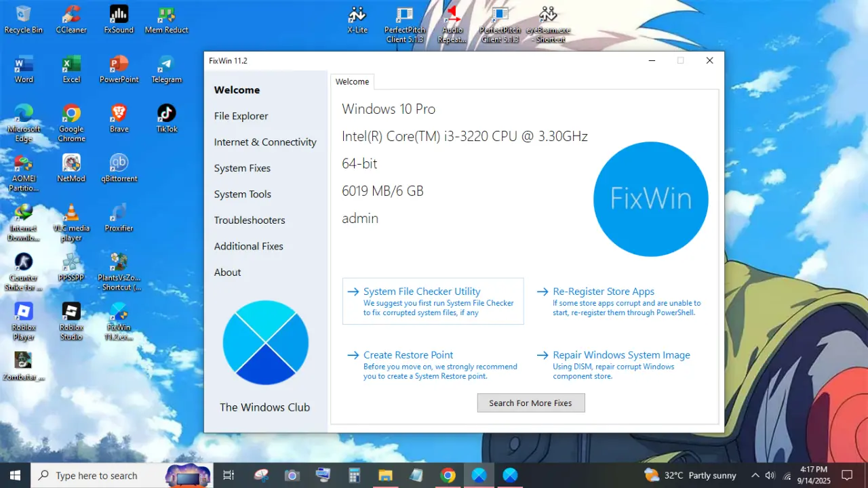Image resolution: width=868 pixels, height=488 pixels.
Task: Select the VLC media player desktop icon
Action: [71, 222]
